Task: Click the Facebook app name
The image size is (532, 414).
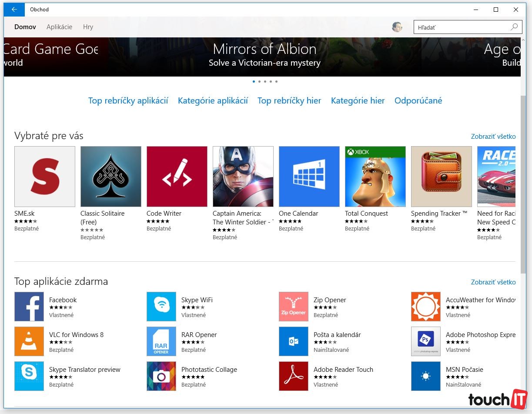Action: click(63, 300)
